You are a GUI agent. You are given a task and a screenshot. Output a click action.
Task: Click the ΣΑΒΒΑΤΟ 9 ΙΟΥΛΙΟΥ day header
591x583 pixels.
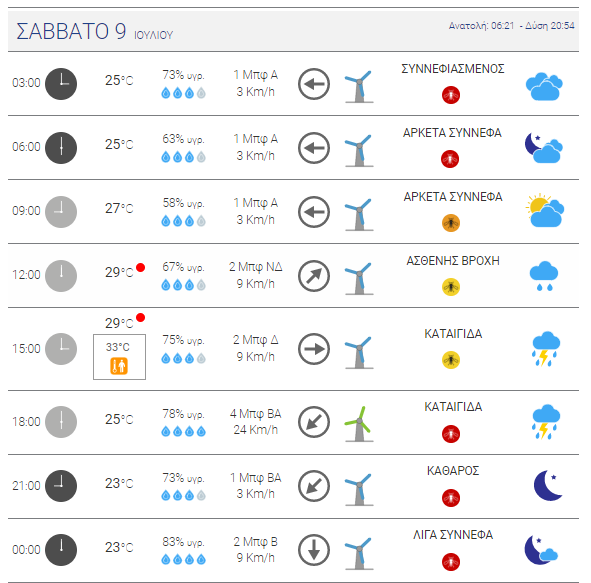point(95,31)
